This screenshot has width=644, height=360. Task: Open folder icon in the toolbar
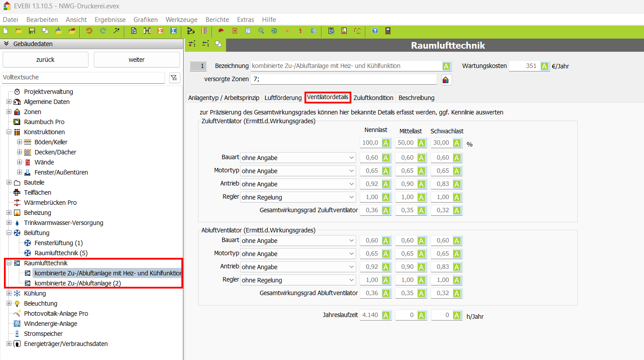tap(18, 31)
